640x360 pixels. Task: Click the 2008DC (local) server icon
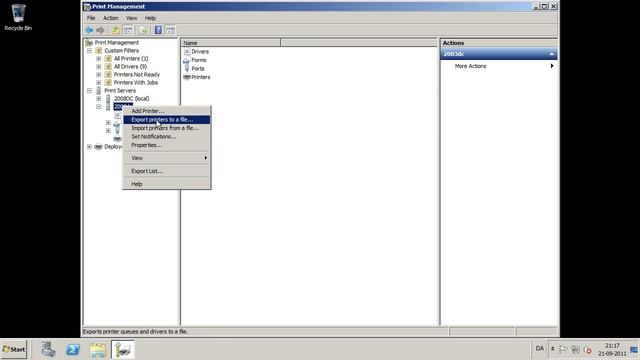point(108,99)
